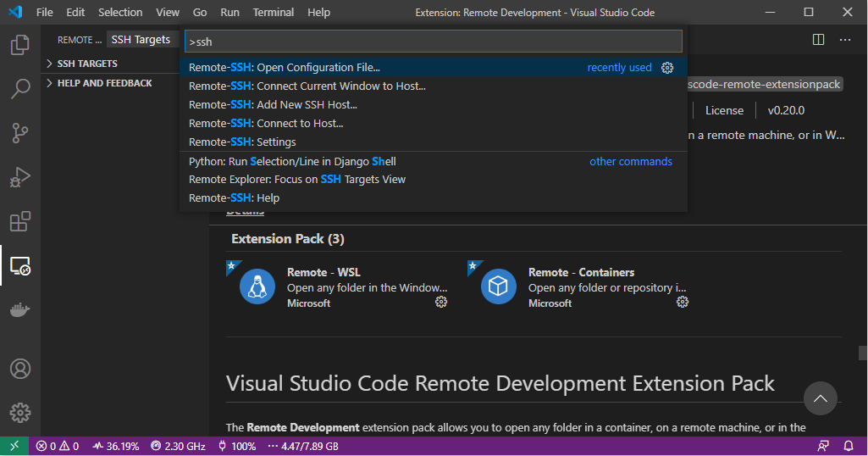This screenshot has height=456, width=868.
Task: Open the Go menu
Action: pyautogui.click(x=200, y=12)
